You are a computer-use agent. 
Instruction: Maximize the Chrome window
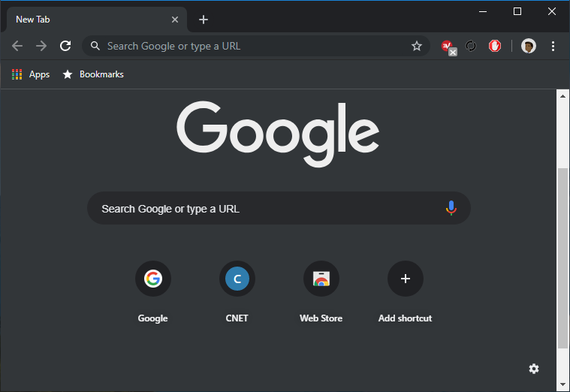point(517,11)
